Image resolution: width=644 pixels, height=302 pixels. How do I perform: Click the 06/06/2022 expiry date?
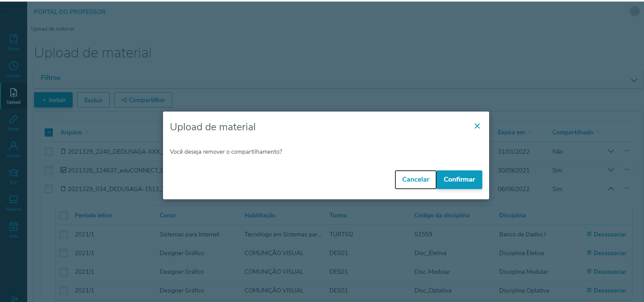coord(514,189)
